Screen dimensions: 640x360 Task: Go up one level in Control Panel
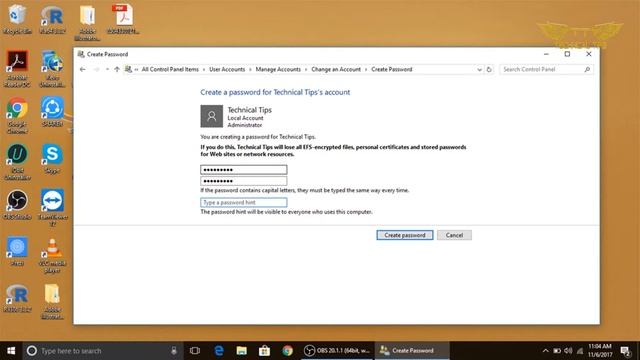[x=117, y=69]
